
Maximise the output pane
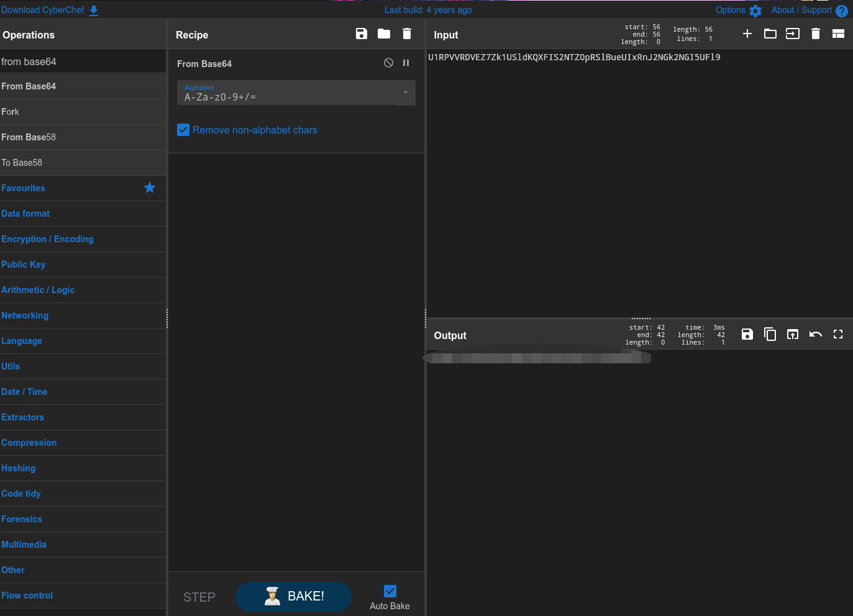pyautogui.click(x=838, y=335)
